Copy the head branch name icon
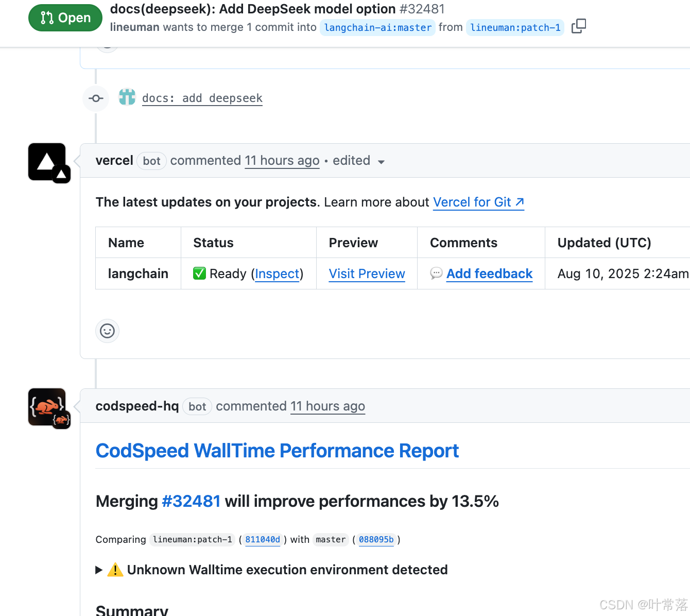The width and height of the screenshot is (690, 616). point(579,26)
